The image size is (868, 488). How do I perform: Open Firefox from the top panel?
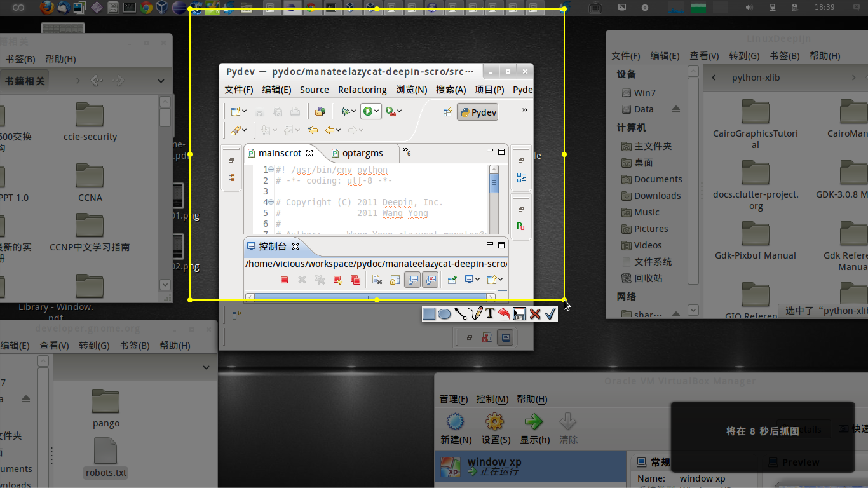coord(46,8)
